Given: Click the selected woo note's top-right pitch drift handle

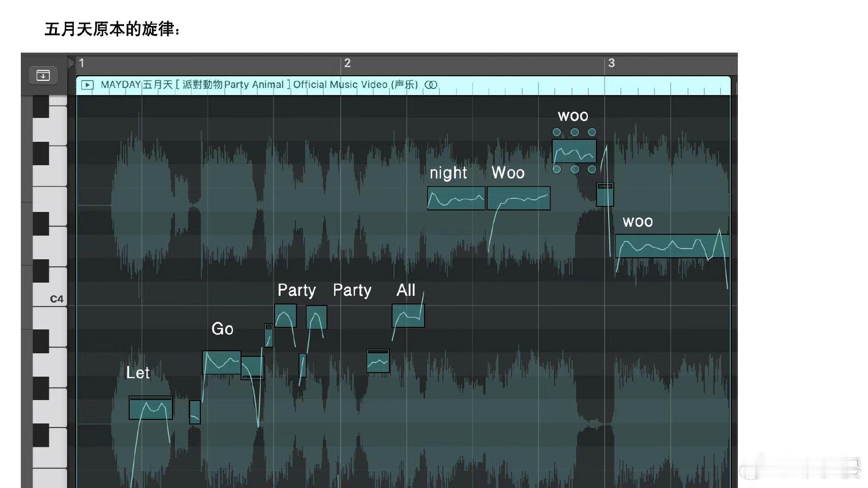Looking at the screenshot, I should 592,132.
